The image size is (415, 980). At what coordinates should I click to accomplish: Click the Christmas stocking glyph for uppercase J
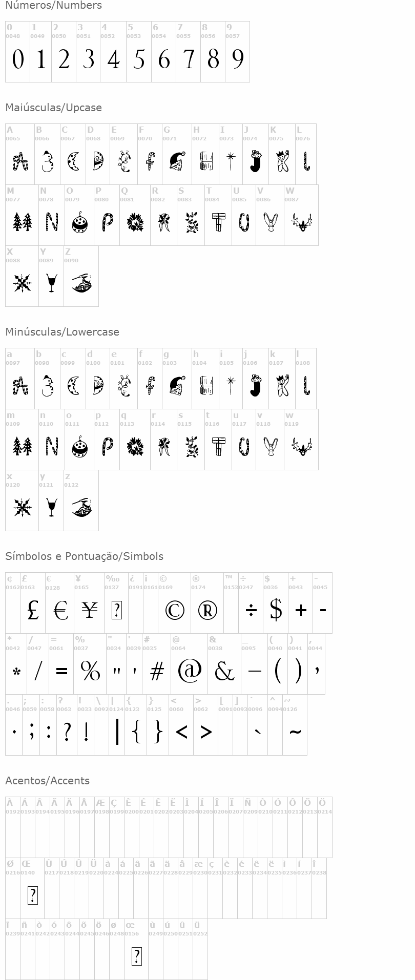[255, 161]
